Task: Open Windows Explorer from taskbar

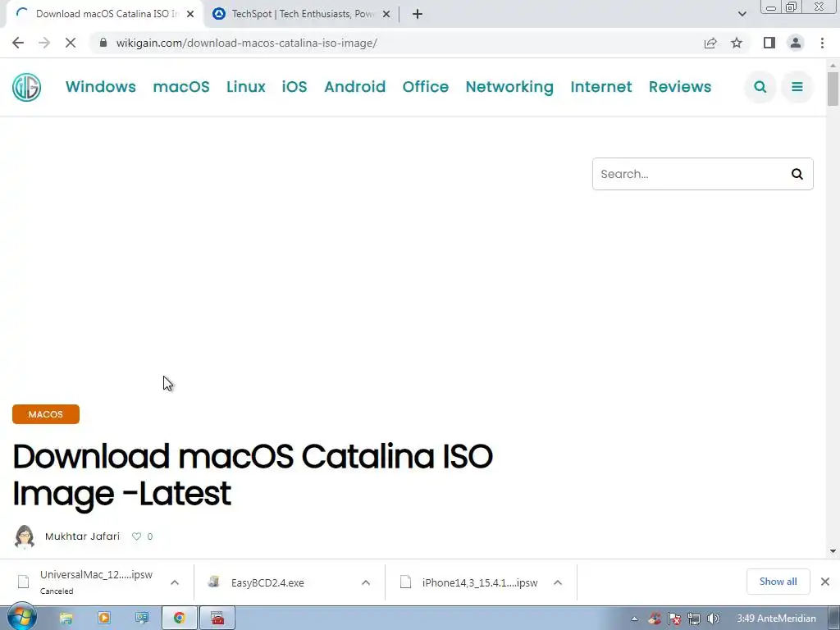Action: tap(66, 619)
